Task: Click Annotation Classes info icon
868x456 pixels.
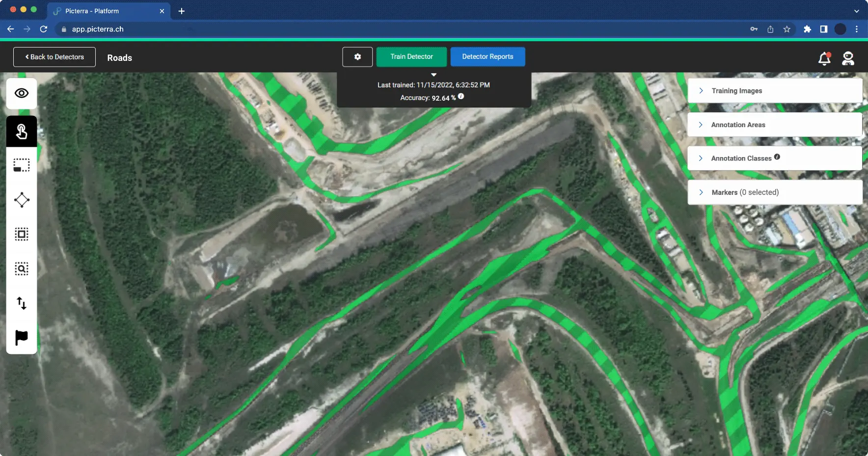Action: click(777, 157)
